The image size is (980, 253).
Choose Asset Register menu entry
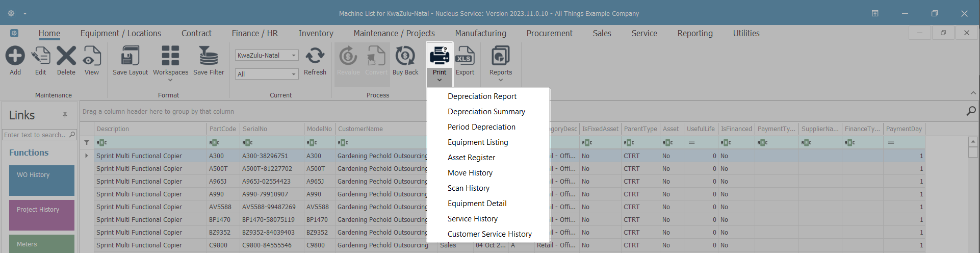click(471, 158)
